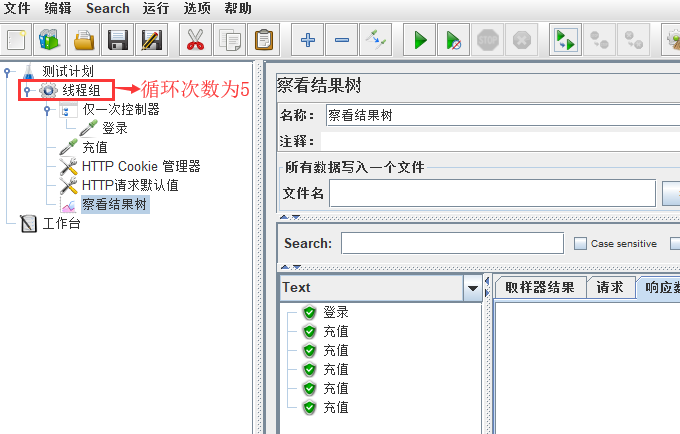Click the Start no pauses icon

(454, 41)
